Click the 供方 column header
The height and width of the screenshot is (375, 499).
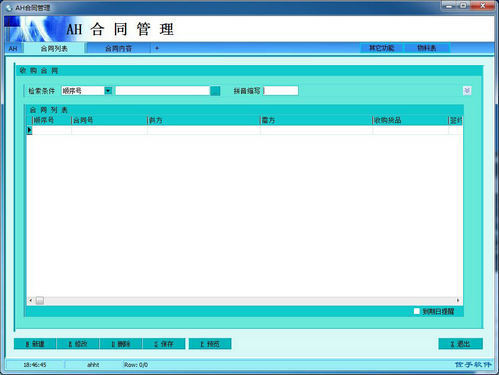tap(204, 120)
